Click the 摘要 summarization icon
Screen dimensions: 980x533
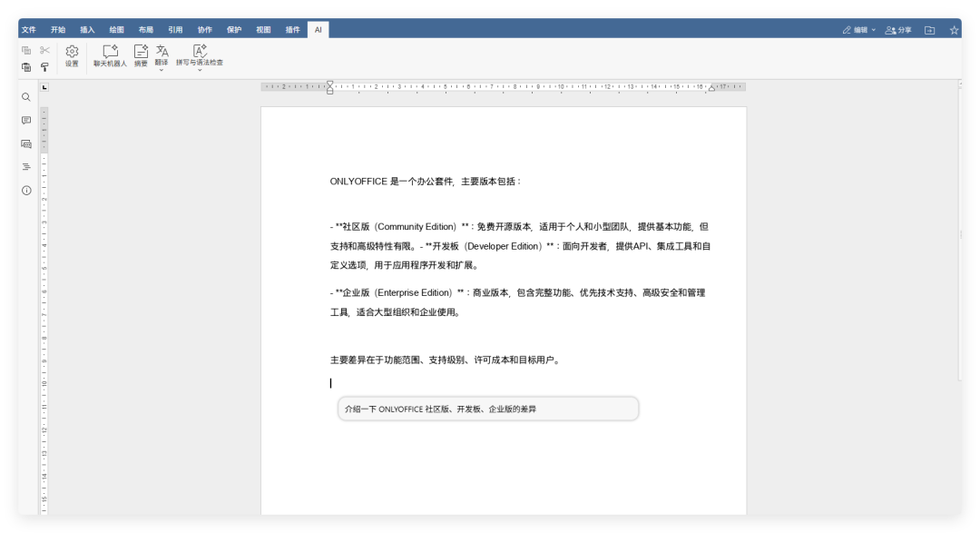click(x=141, y=55)
